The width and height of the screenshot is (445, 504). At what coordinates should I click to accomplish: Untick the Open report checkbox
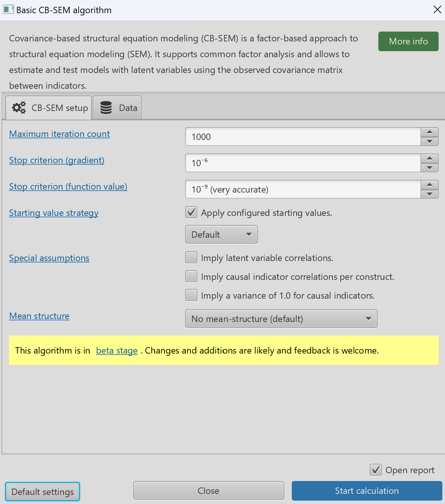pyautogui.click(x=376, y=470)
